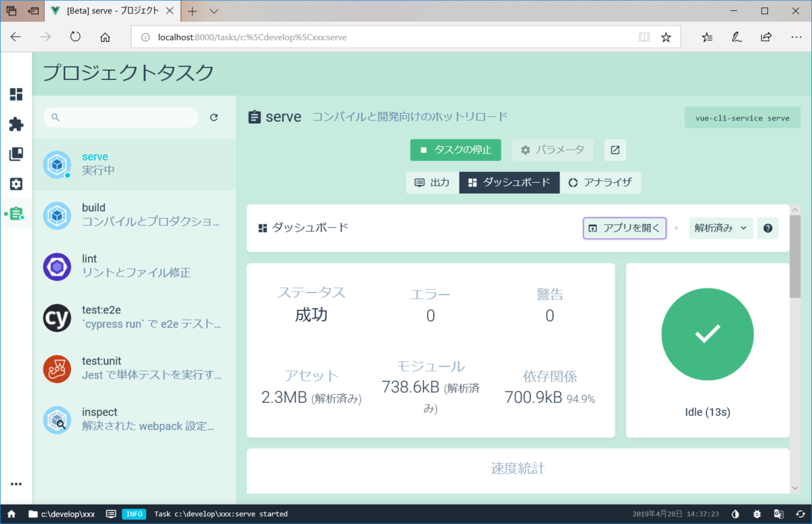Switch to the アナライザ tab
The width and height of the screenshot is (812, 524).
click(x=601, y=182)
